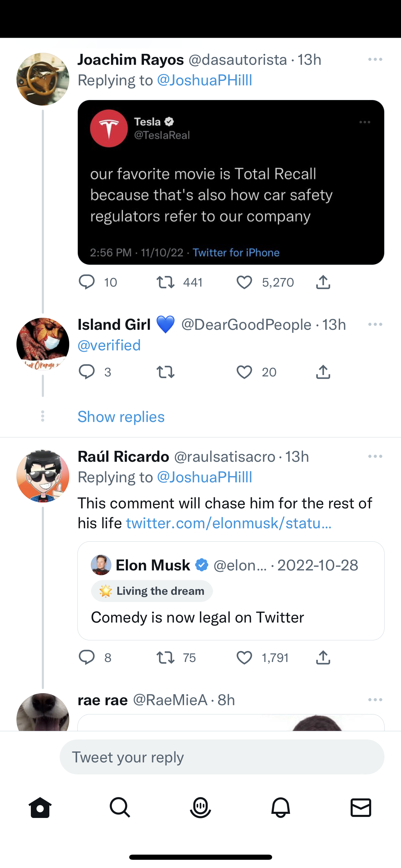Share Raúl Ricardo's tweet
The image size is (401, 868).
323,658
